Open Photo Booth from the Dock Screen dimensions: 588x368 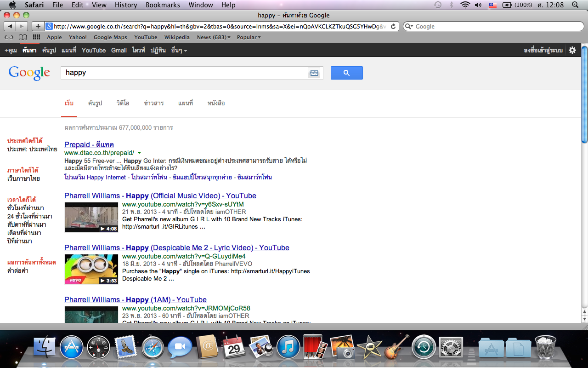tap(315, 347)
